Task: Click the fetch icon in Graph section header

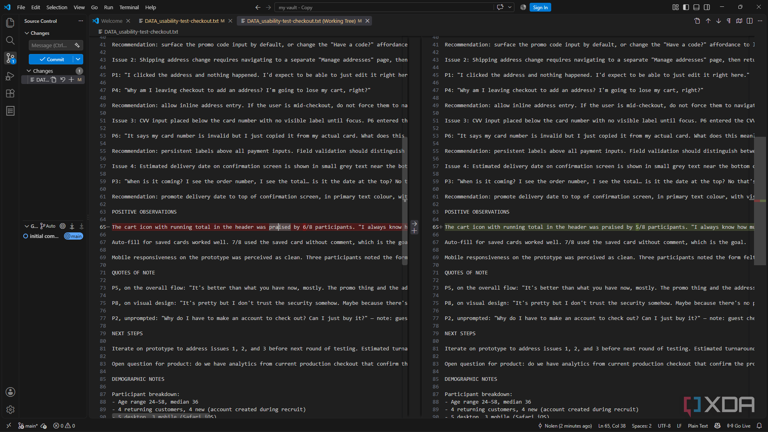Action: click(72, 226)
